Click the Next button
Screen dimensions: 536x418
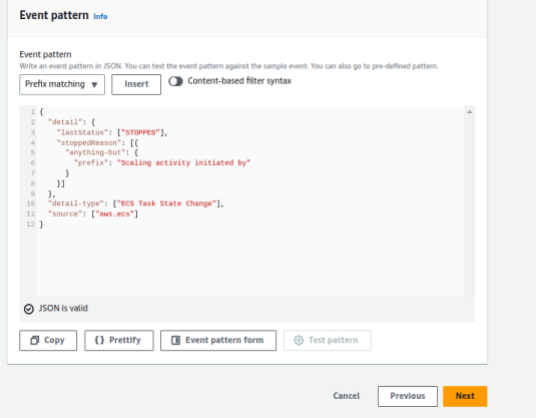[x=465, y=396]
